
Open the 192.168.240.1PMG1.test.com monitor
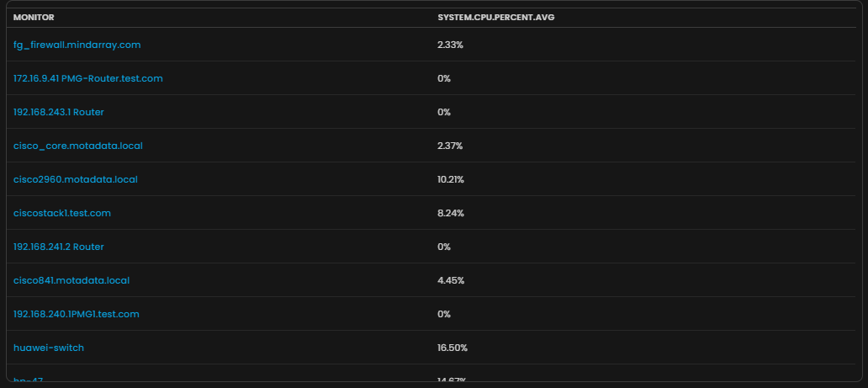click(77, 314)
